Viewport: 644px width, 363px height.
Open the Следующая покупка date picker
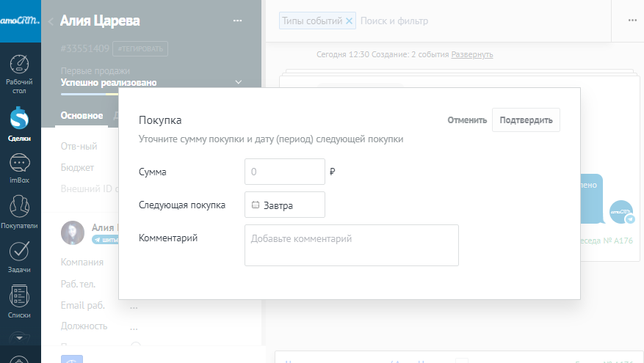click(x=284, y=205)
